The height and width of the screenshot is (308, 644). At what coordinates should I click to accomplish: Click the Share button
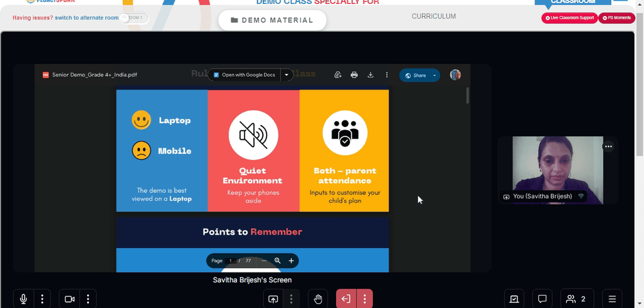click(x=415, y=75)
